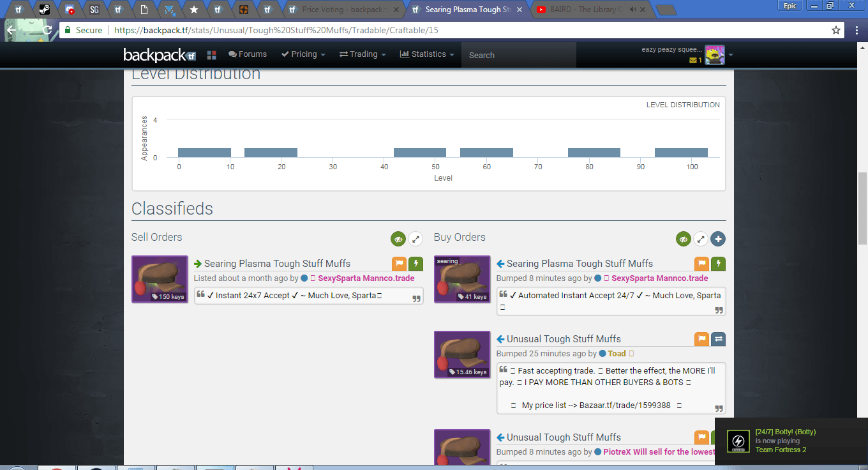868x470 pixels.
Task: Expand the Trading dropdown menu
Action: (363, 54)
